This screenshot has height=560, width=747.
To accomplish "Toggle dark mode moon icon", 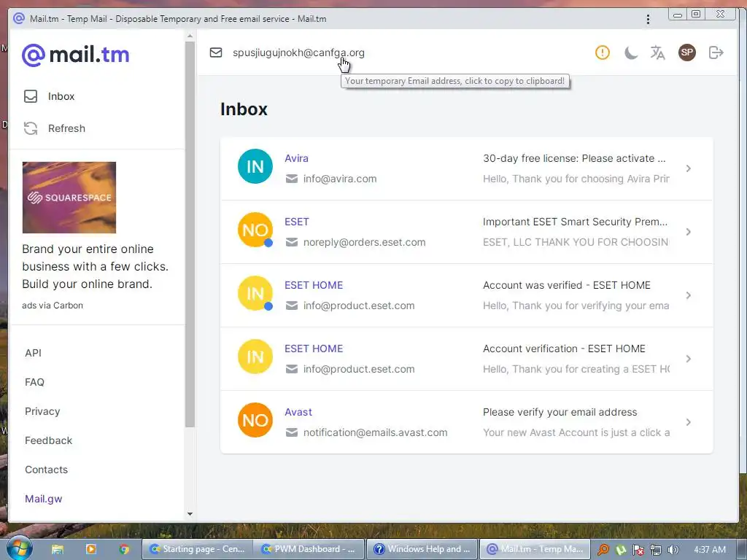I will (x=631, y=52).
